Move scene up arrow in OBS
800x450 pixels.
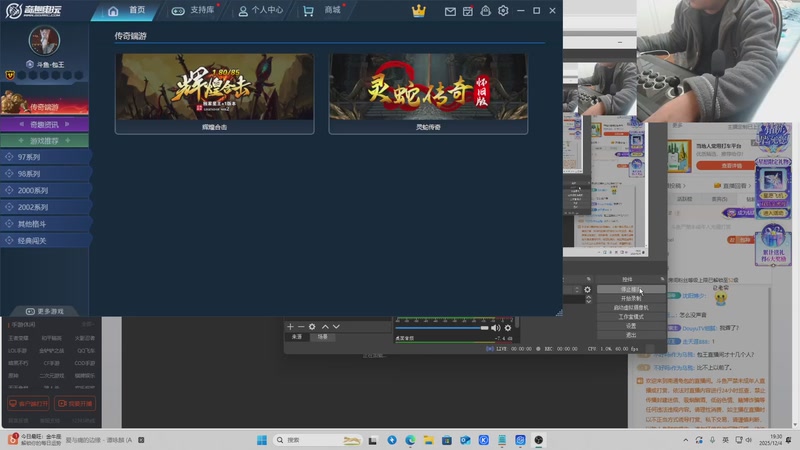click(x=325, y=327)
